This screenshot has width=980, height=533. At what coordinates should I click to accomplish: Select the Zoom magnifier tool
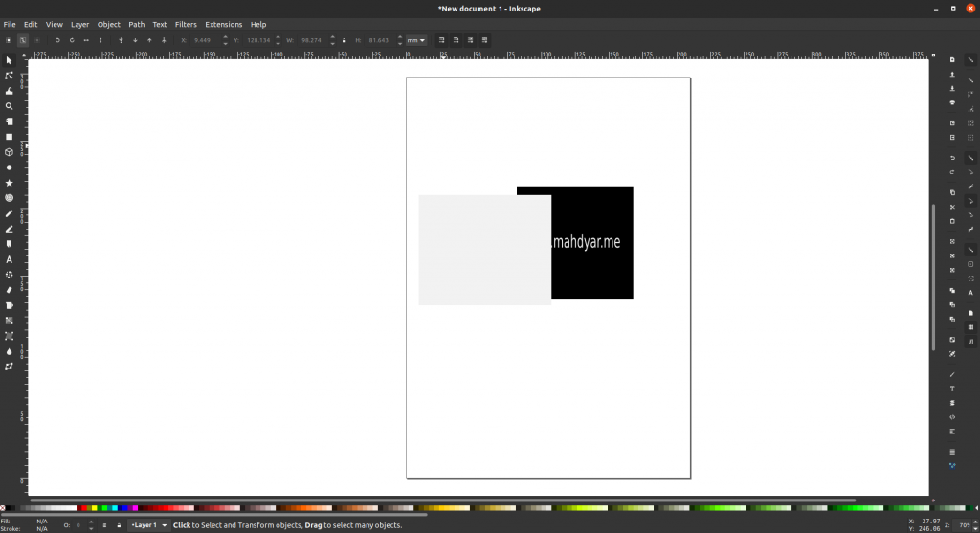[10, 106]
